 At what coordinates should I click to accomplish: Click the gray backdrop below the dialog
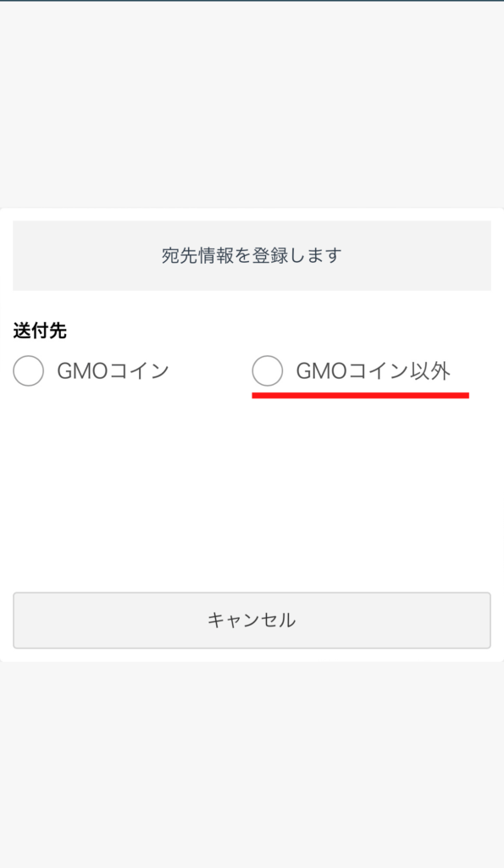pos(252,764)
